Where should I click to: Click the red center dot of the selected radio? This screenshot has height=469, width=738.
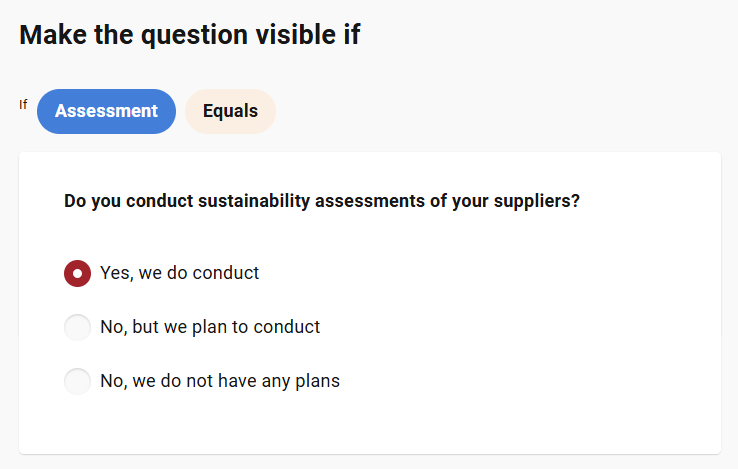click(78, 273)
